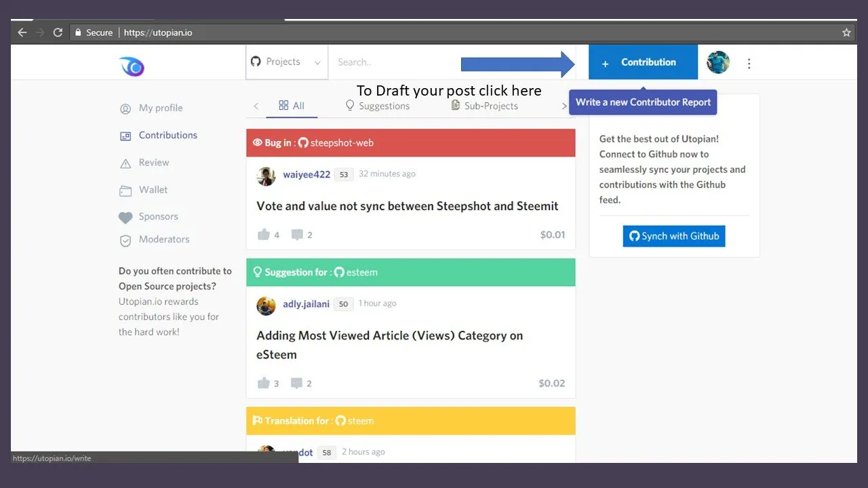Select the All tab

click(292, 106)
